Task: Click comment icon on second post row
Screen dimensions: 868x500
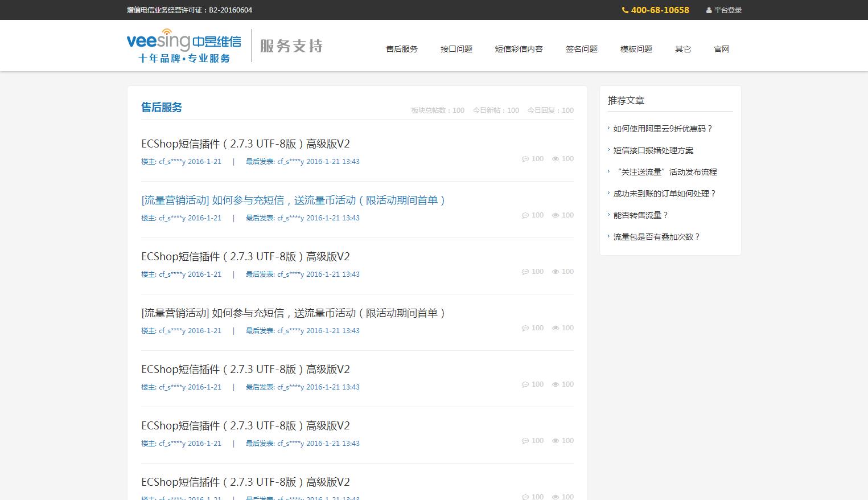Action: (525, 215)
